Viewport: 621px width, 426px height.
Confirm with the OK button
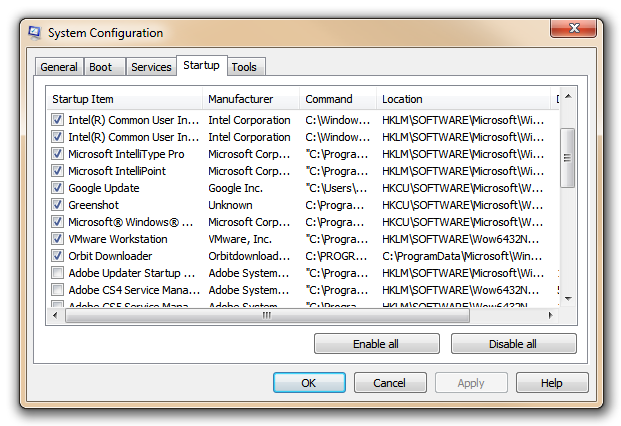[309, 382]
